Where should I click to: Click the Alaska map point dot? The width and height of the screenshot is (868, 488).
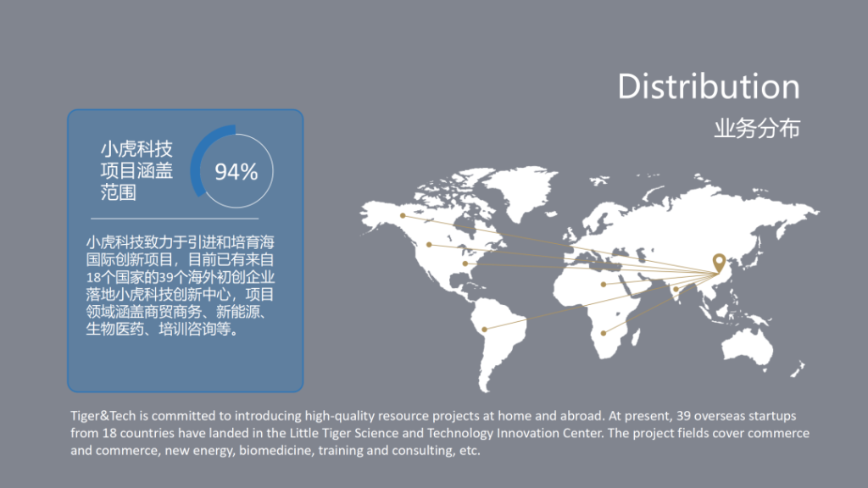pos(403,216)
